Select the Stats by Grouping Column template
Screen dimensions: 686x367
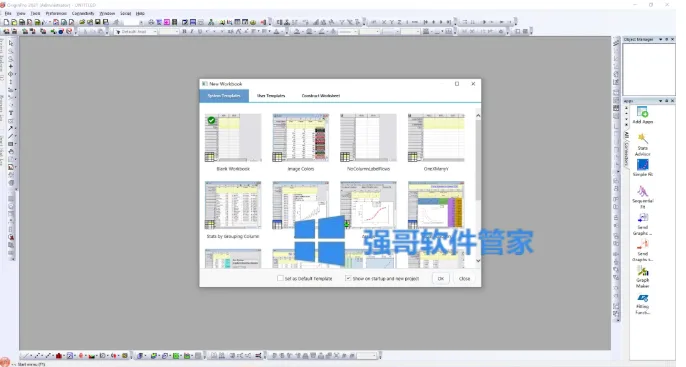[233, 210]
